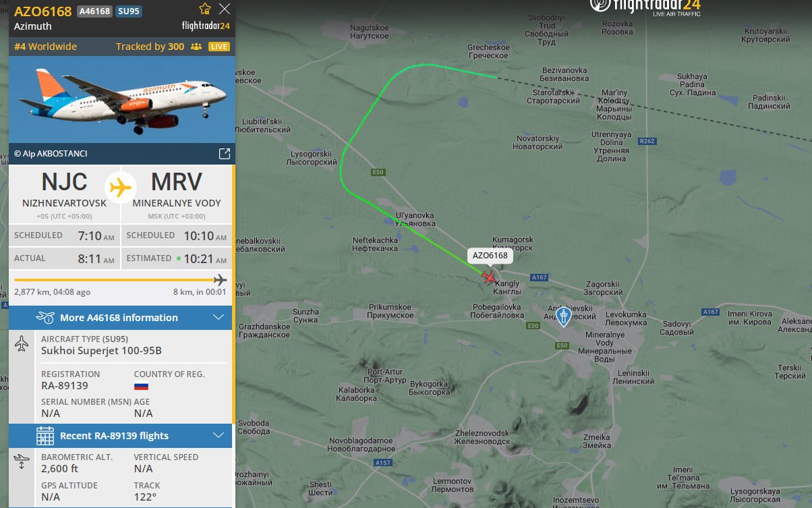Click the Azimuth Superjet aircraft photo

(x=121, y=100)
